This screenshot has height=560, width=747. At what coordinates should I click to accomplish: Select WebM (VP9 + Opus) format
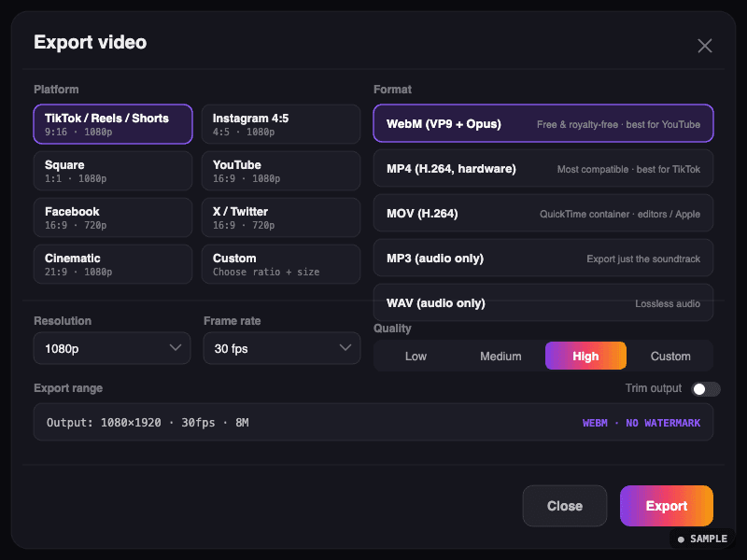click(543, 123)
